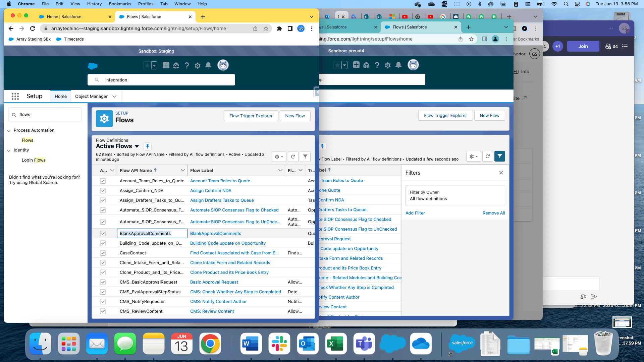Show filters for the Active Flows list in Staging
Image resolution: width=644 pixels, height=362 pixels.
pyautogui.click(x=305, y=157)
